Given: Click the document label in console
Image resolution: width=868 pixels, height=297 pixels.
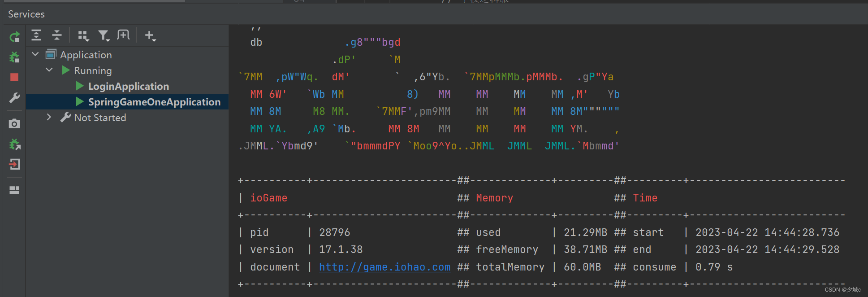Looking at the screenshot, I should pyautogui.click(x=275, y=267).
